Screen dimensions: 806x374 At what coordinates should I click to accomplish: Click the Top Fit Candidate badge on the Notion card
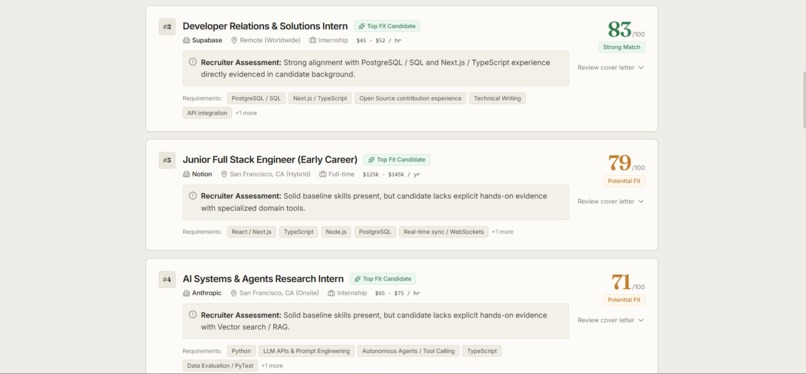point(397,160)
